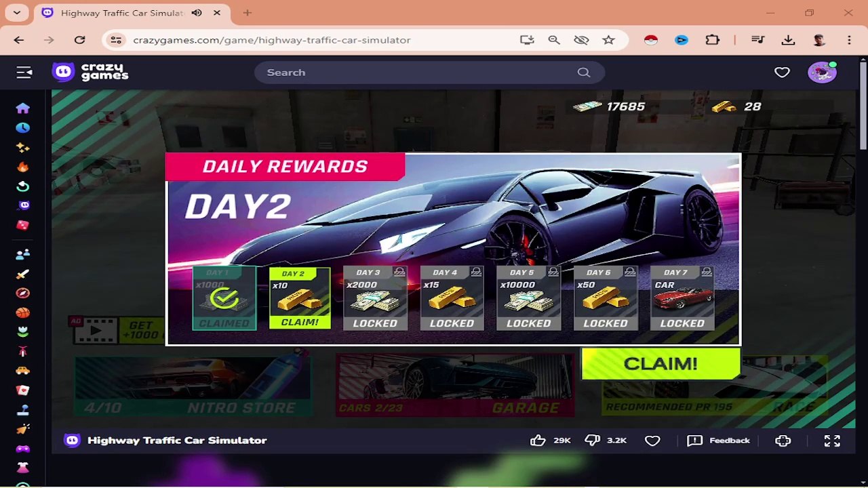Toggle the crossed-eye privacy icon
Viewport: 868px width, 488px height.
point(581,40)
